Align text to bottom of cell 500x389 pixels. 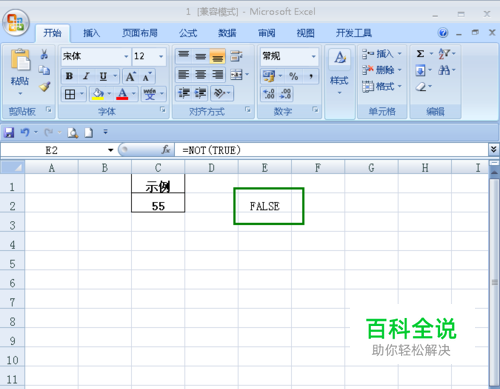point(217,56)
